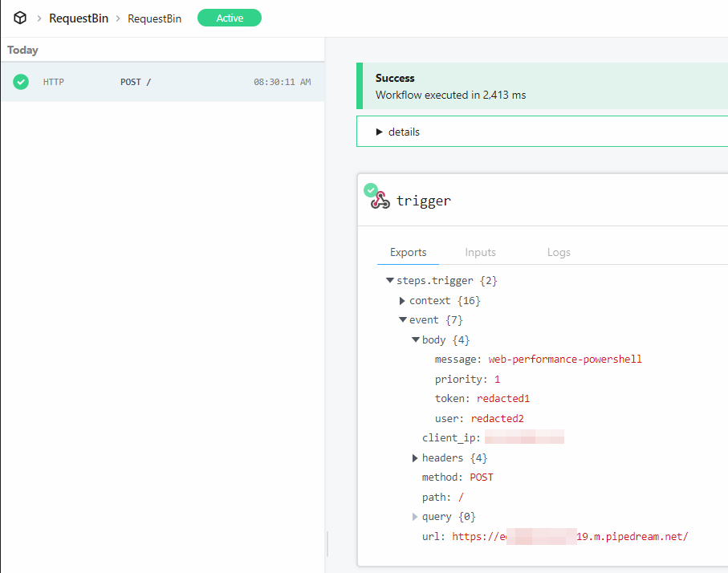This screenshot has width=728, height=573.
Task: Click the Active status badge
Action: [230, 18]
